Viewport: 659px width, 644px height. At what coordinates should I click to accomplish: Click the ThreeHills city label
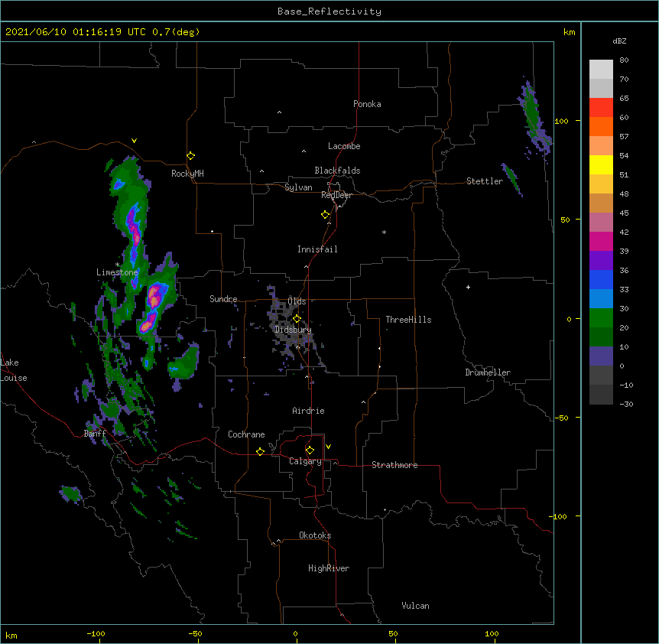coord(408,320)
